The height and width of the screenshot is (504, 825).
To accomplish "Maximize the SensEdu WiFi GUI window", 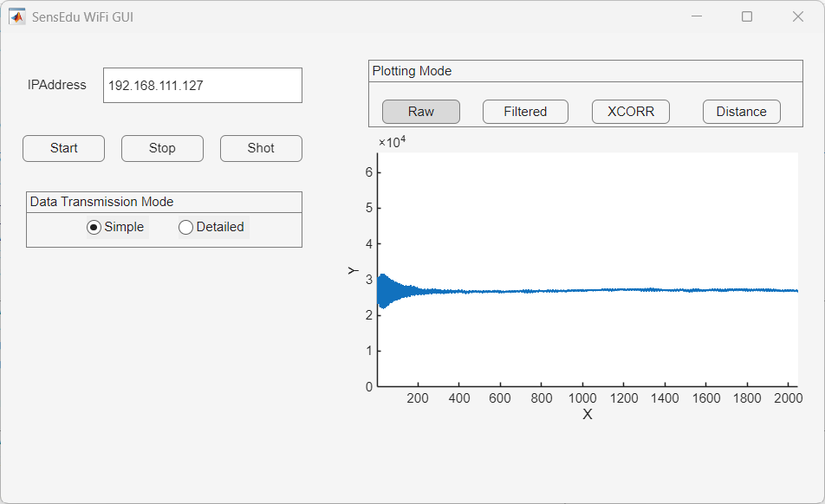I will click(747, 16).
